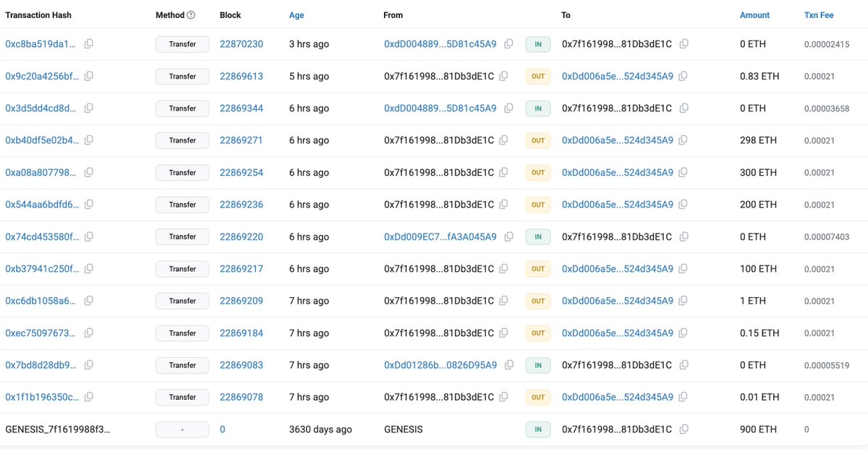The width and height of the screenshot is (868, 449).
Task: Open sender 0xdD004889...5D81c45A9 in block 22870230 row
Action: pos(440,44)
